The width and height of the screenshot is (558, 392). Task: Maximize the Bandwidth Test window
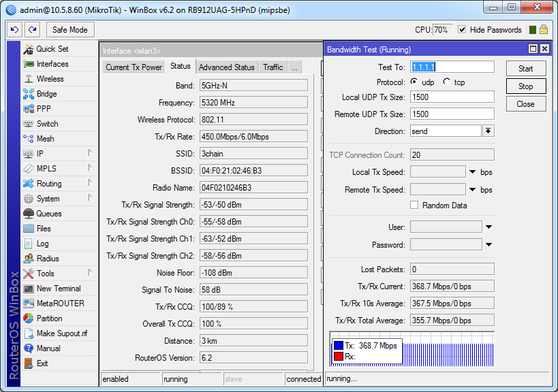pyautogui.click(x=533, y=49)
